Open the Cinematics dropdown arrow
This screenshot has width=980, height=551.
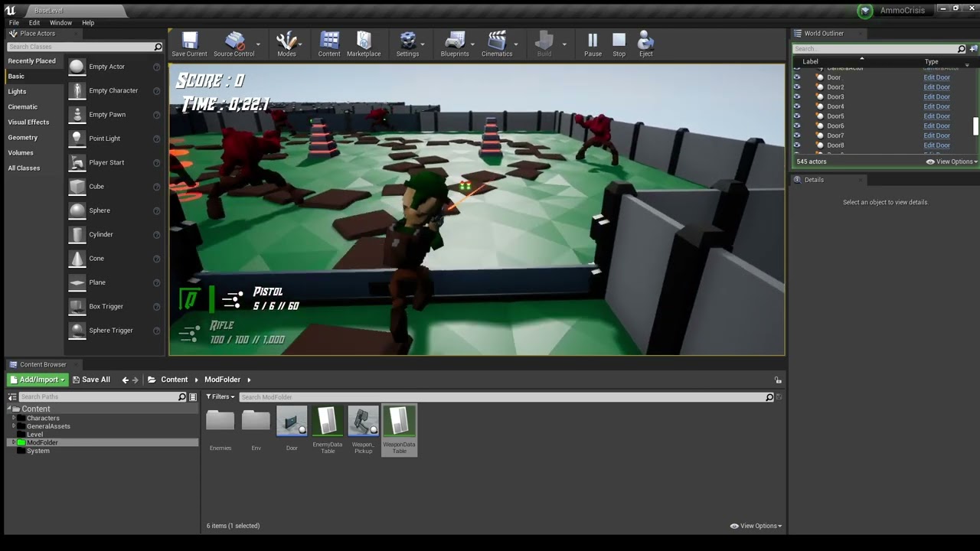[x=516, y=44]
